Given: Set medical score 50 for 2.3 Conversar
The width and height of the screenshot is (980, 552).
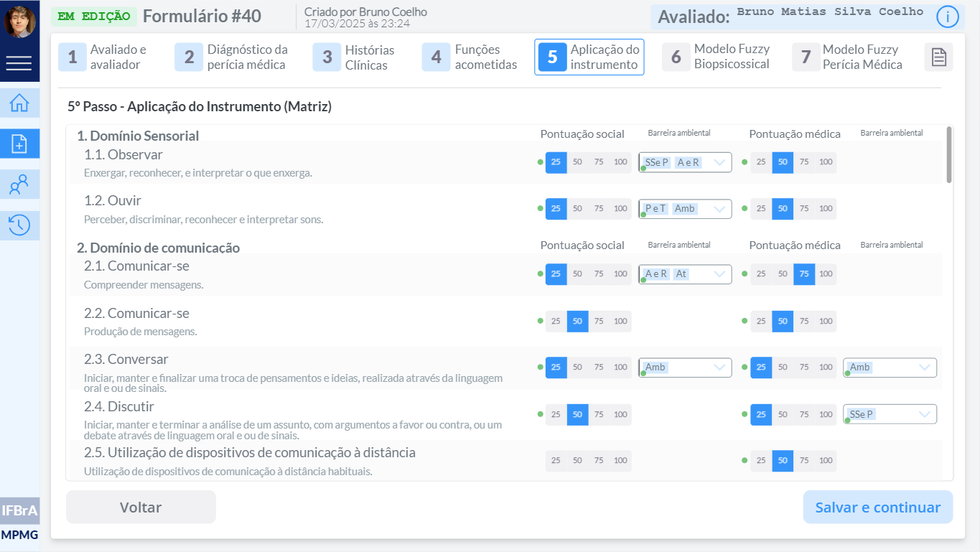Looking at the screenshot, I should 783,368.
